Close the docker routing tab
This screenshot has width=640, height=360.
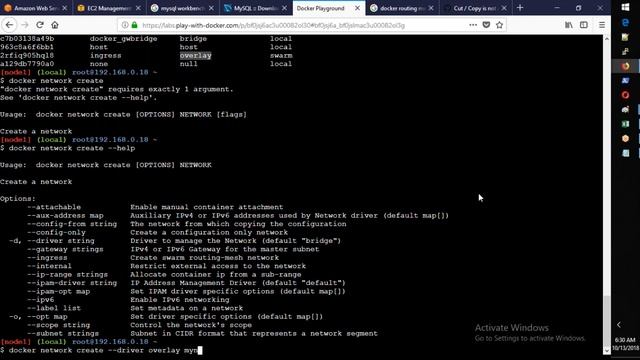click(431, 8)
